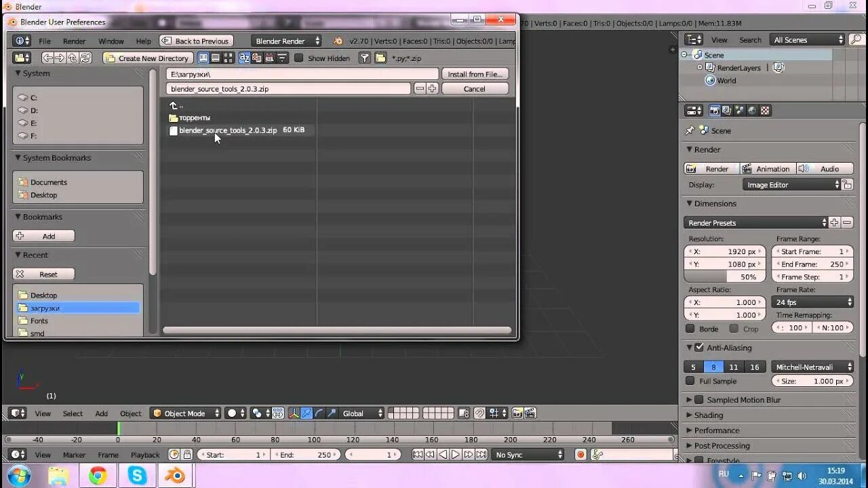Screen dimensions: 868x488
Task: Refresh the file list
Action: pos(85,58)
